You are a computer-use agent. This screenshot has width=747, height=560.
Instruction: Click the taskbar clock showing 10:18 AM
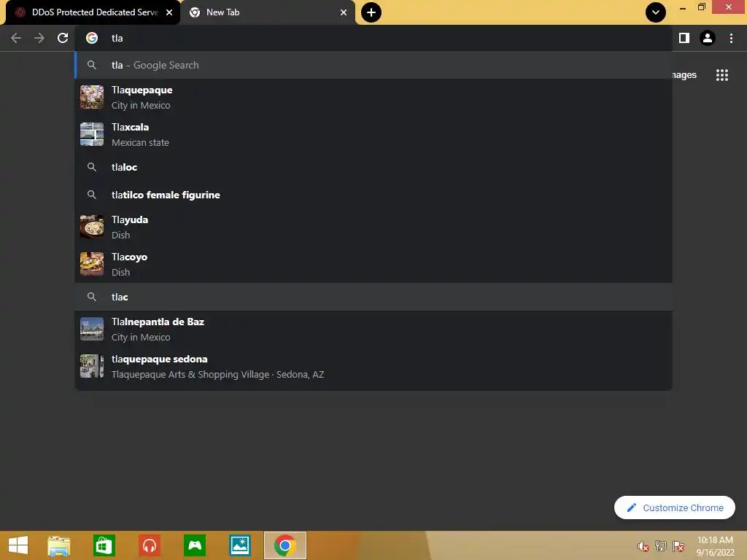[x=715, y=545]
